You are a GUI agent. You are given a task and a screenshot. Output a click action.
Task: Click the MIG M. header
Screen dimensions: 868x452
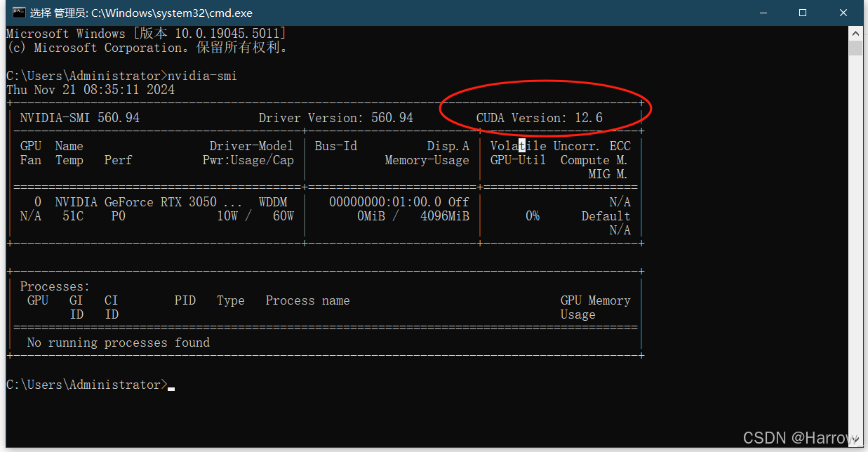click(608, 174)
